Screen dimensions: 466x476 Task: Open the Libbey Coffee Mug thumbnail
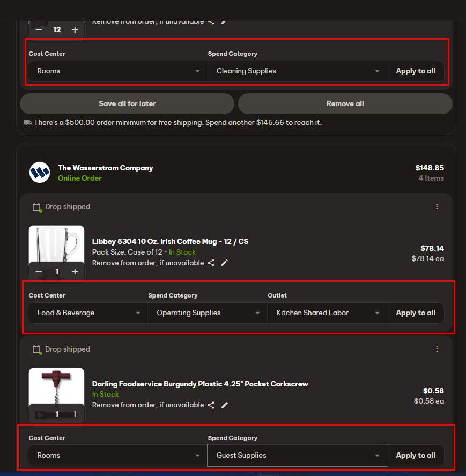click(56, 244)
